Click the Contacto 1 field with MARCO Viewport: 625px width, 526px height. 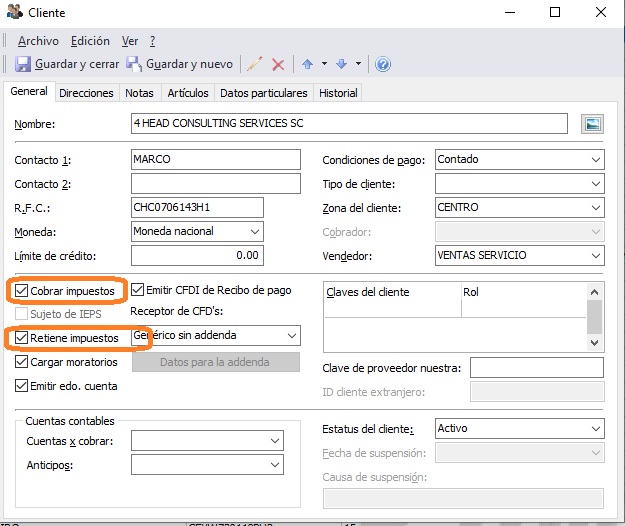(x=216, y=159)
